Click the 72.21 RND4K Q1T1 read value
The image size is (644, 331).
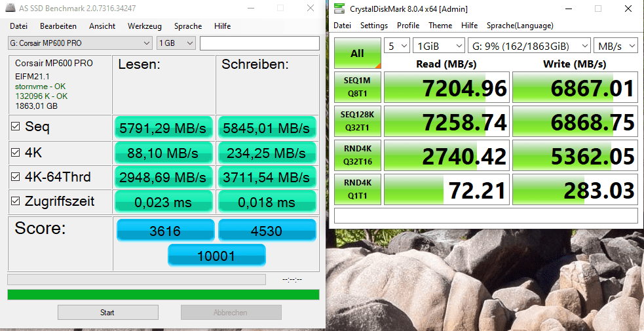[x=447, y=189]
